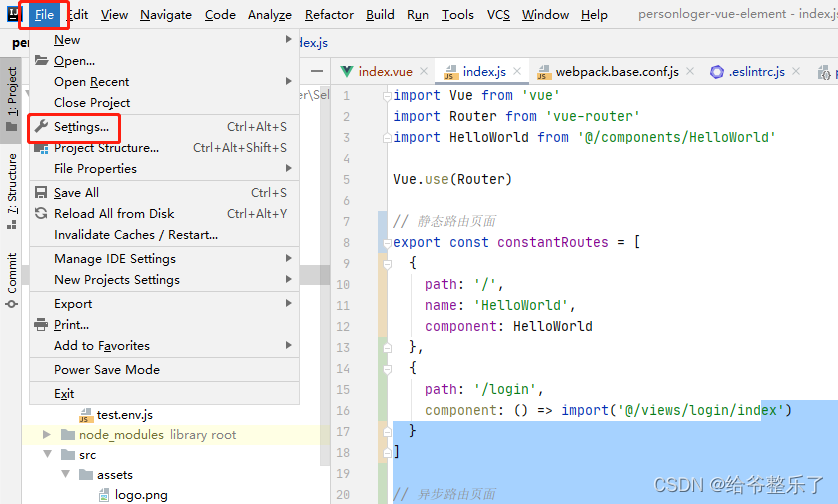Close the index.js tab

[517, 71]
